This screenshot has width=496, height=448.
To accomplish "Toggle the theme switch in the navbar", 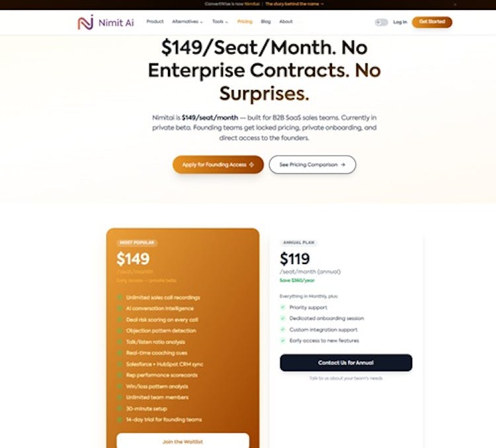I will 381,22.
